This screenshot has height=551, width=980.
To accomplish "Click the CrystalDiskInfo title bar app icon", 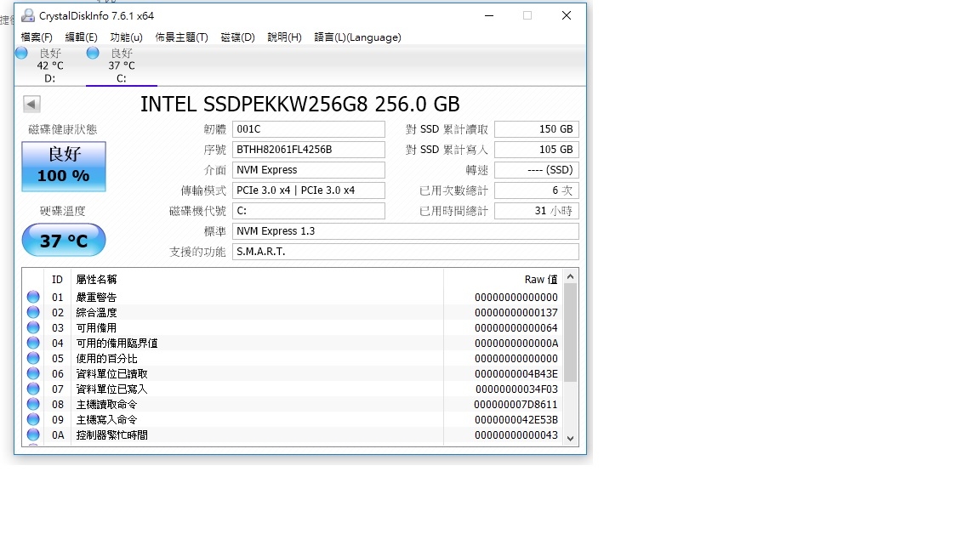I will coord(28,15).
